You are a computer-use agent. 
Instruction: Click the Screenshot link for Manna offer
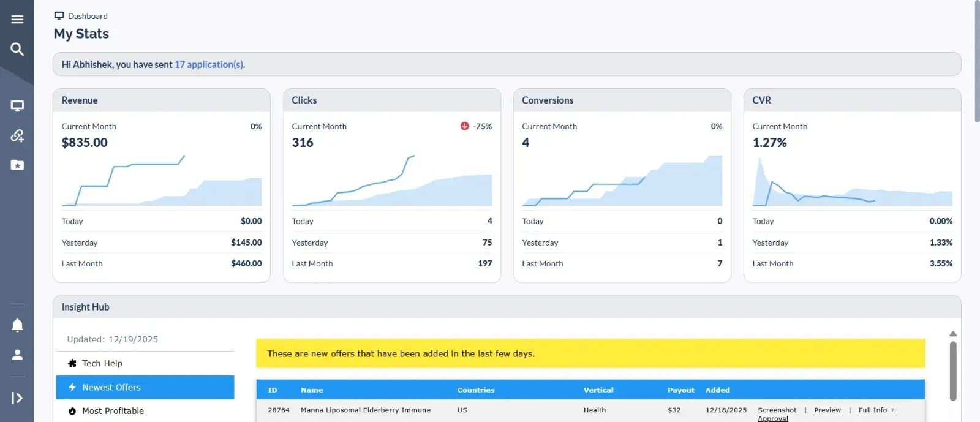point(777,410)
